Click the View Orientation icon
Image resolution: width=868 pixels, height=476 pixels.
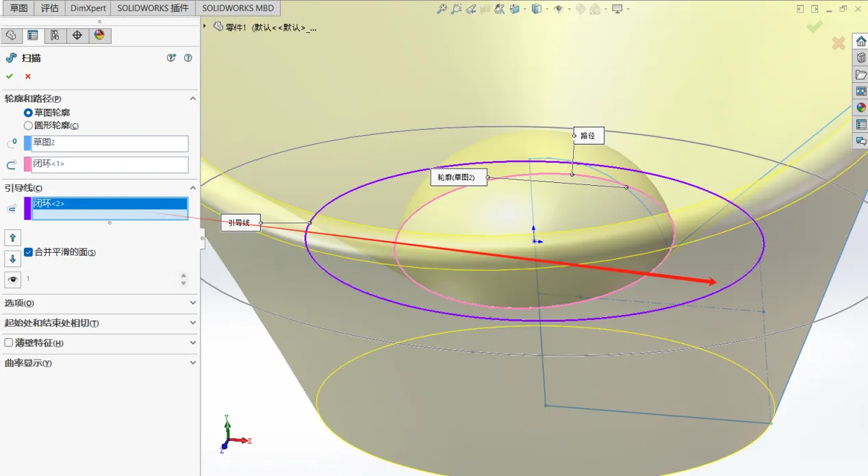pos(515,9)
